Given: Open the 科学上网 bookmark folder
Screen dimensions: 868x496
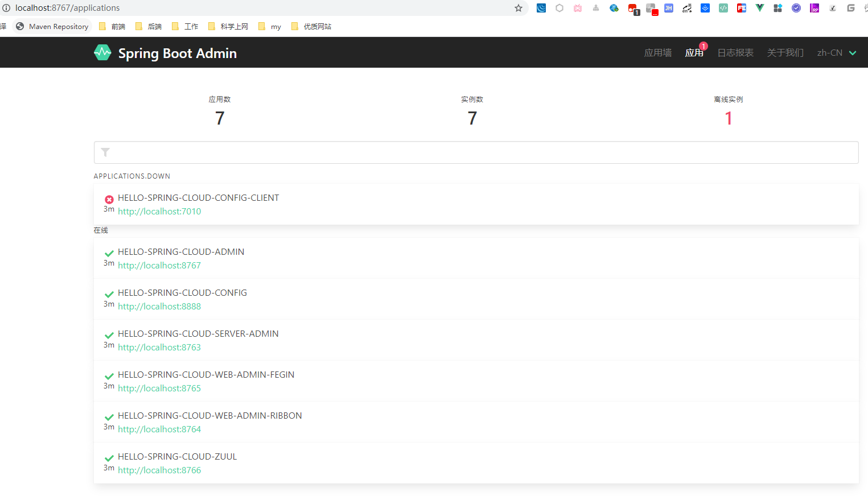Looking at the screenshot, I should 228,26.
